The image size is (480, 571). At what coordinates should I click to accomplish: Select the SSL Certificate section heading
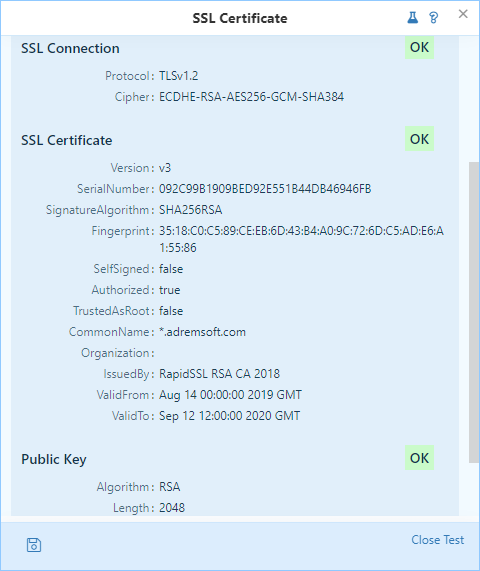(67, 140)
